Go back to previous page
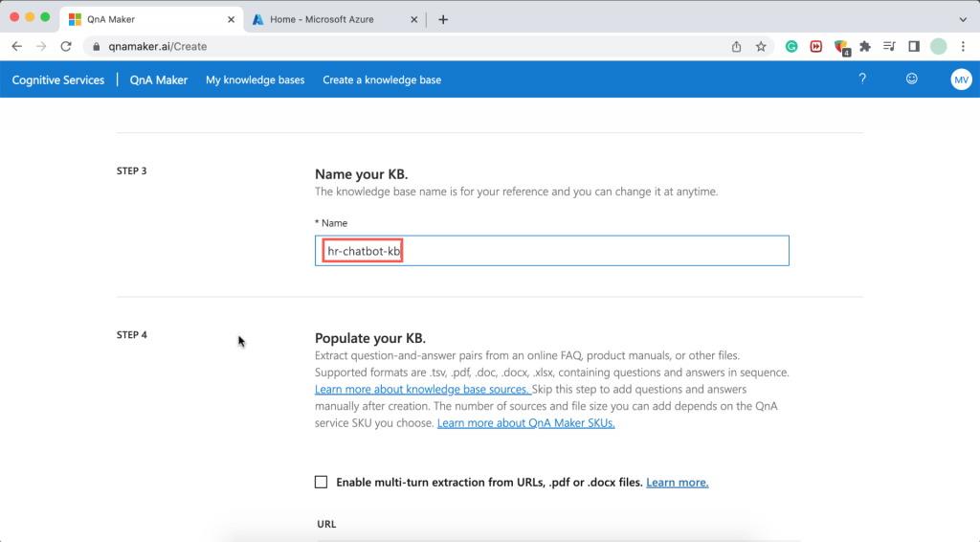Screen dimensions: 980x542 17,46
